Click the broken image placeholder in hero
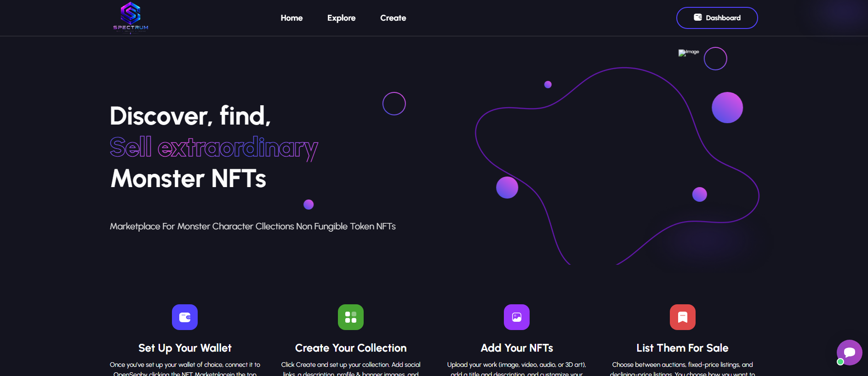The height and width of the screenshot is (376, 868). (689, 52)
